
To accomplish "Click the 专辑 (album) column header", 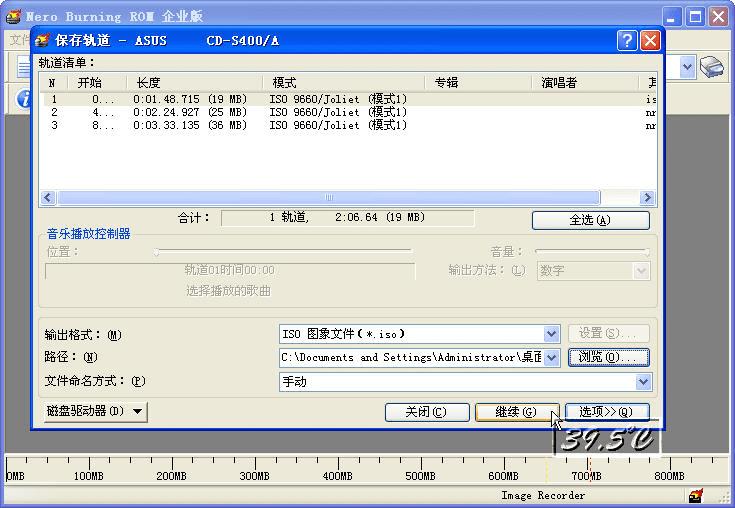I will (478, 83).
